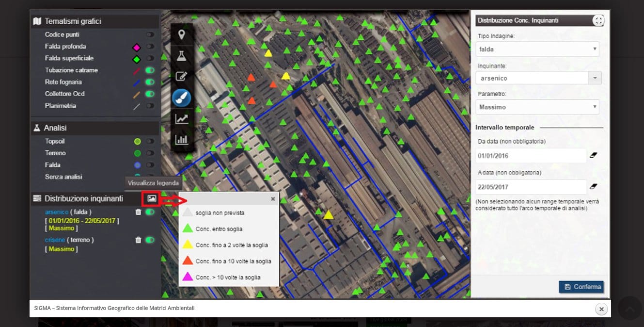This screenshot has width=644, height=327.
Task: Delete the arsenico layer with trash icon
Action: [138, 212]
